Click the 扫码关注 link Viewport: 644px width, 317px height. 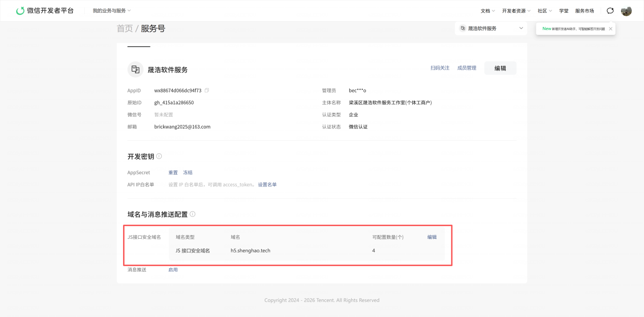(440, 68)
